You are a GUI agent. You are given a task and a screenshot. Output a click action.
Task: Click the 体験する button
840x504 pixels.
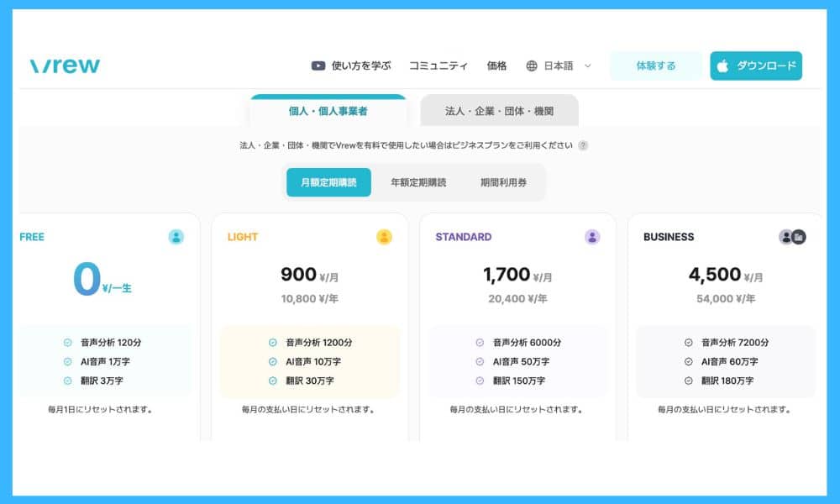[656, 66]
